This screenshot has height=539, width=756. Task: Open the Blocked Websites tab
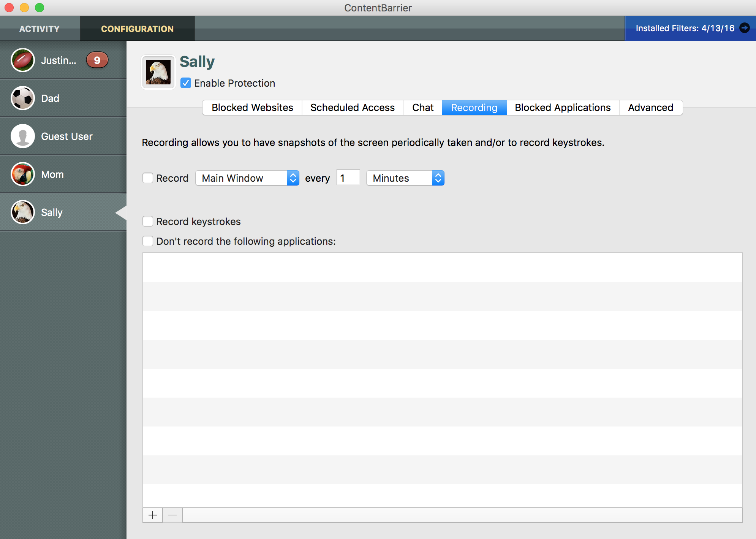pos(252,108)
